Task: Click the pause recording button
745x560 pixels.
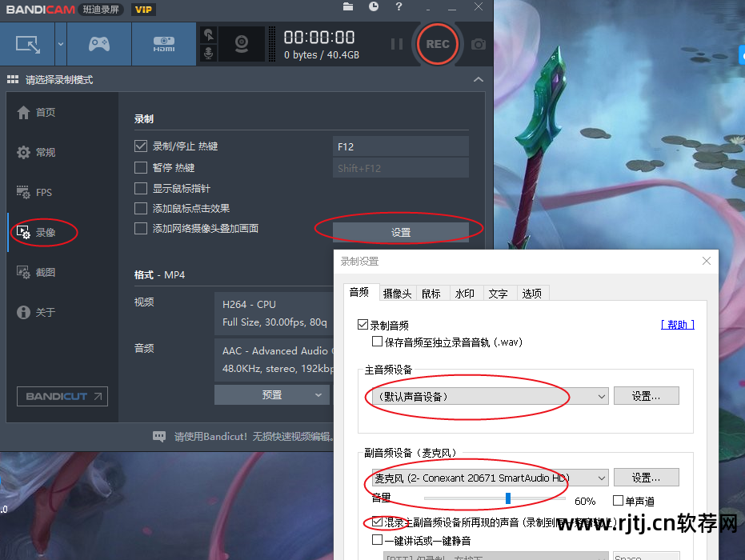Action: 397,44
